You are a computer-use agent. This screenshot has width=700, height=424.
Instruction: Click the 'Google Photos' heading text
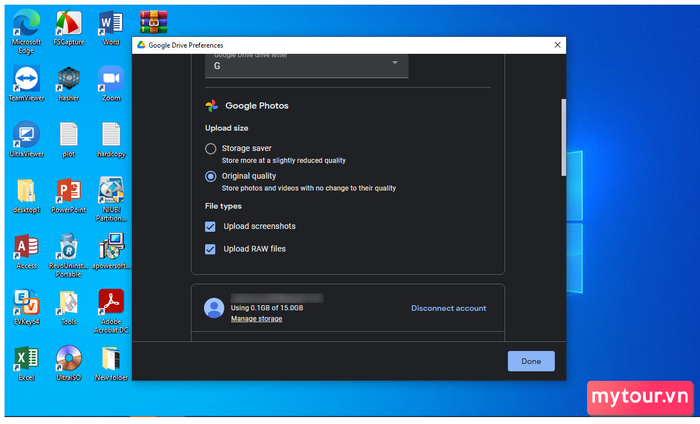pyautogui.click(x=257, y=106)
